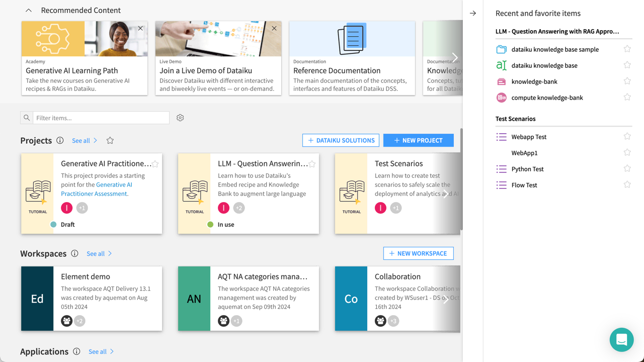Click the search magnifier icon
The width and height of the screenshot is (644, 362).
[x=26, y=117]
